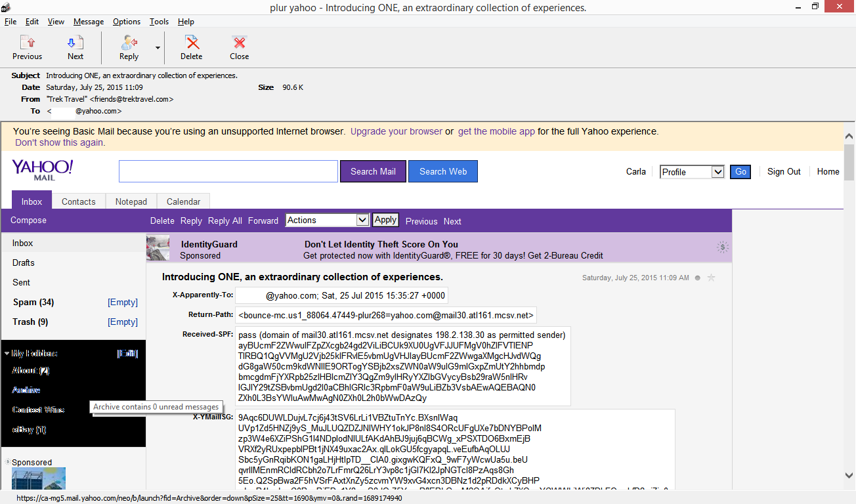The width and height of the screenshot is (856, 504).
Task: Open the View menu
Action: pos(56,22)
